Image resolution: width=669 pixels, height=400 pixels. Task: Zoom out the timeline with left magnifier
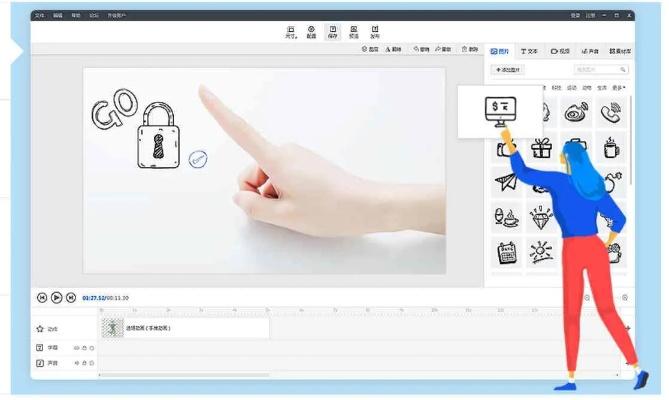pos(587,298)
